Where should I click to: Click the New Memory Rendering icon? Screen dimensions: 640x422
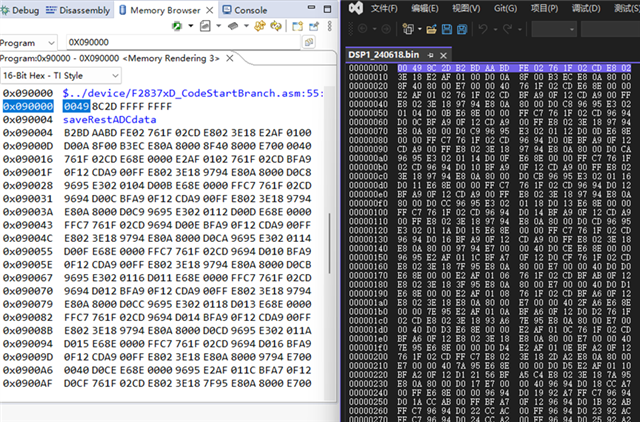[x=298, y=27]
